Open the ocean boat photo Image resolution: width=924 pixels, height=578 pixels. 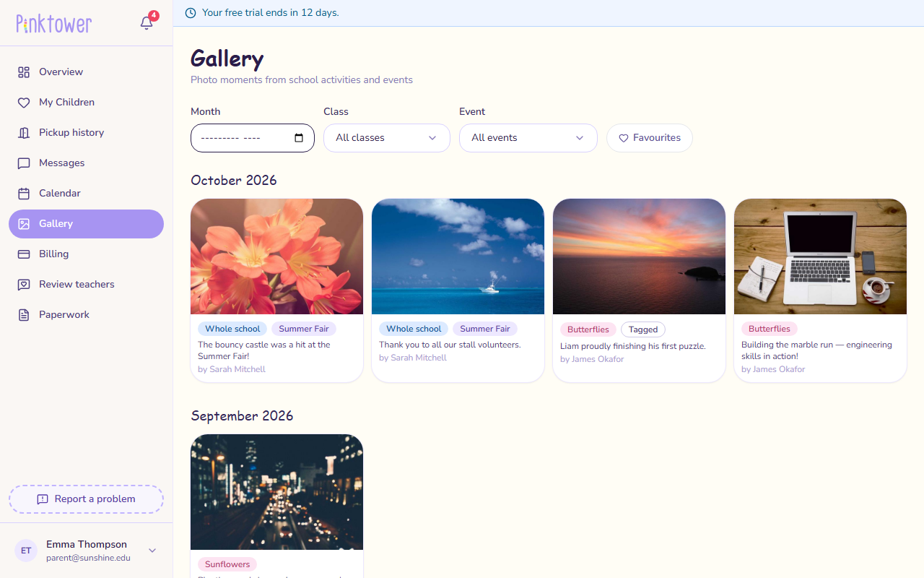pos(458,256)
